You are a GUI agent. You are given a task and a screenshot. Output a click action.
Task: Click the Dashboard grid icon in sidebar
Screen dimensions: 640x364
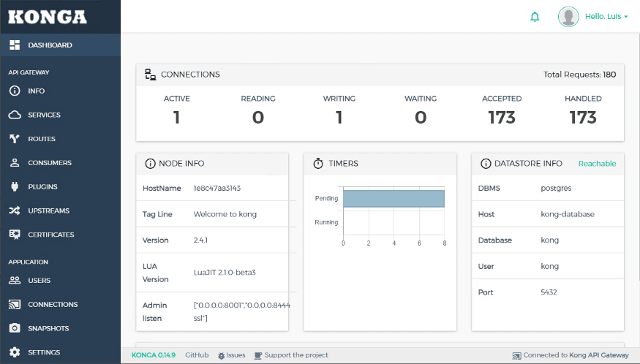(15, 45)
